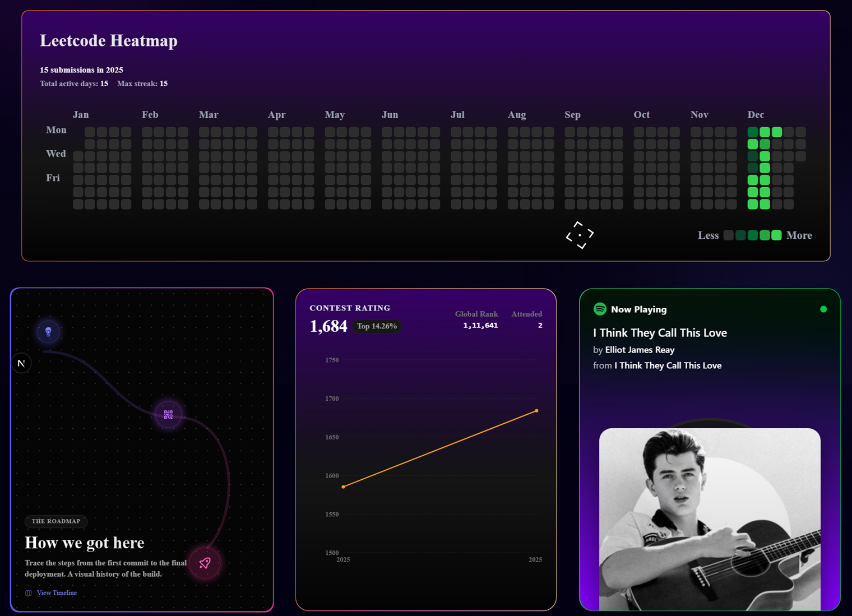Click the "1750" y-axis label
852x616 pixels.
[332, 360]
